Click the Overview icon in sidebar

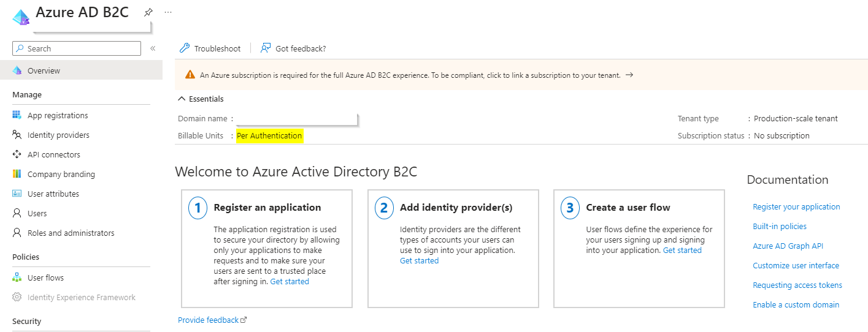(17, 70)
